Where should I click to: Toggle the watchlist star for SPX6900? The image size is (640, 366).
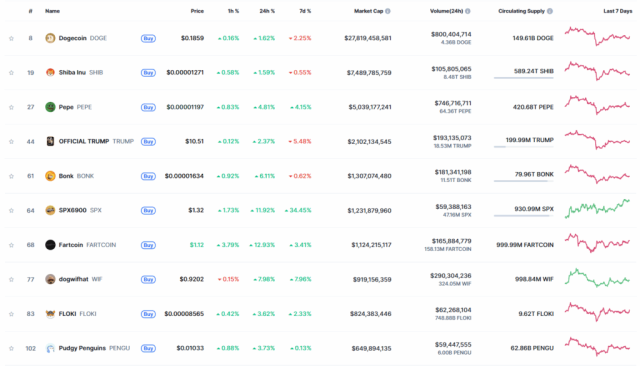tap(11, 211)
